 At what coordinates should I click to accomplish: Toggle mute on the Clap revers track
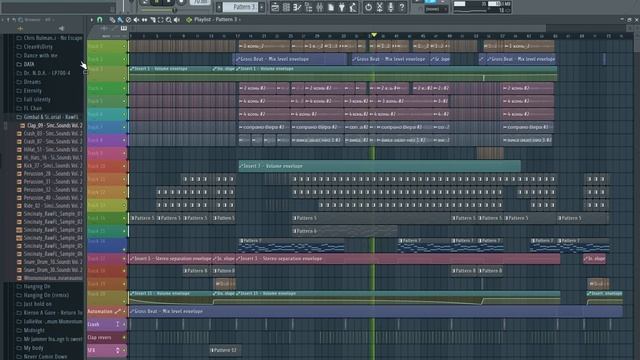(124, 338)
